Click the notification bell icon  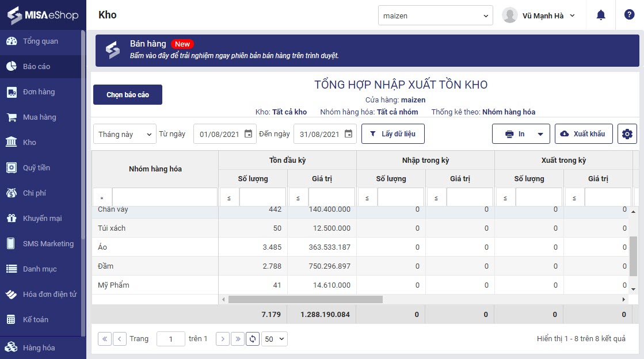(x=601, y=16)
